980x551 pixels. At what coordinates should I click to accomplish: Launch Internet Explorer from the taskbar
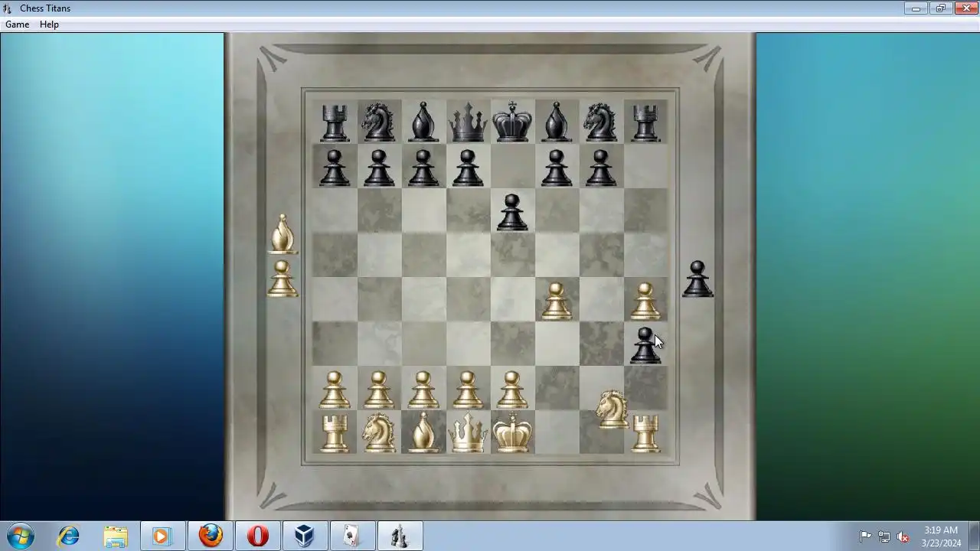(x=68, y=536)
